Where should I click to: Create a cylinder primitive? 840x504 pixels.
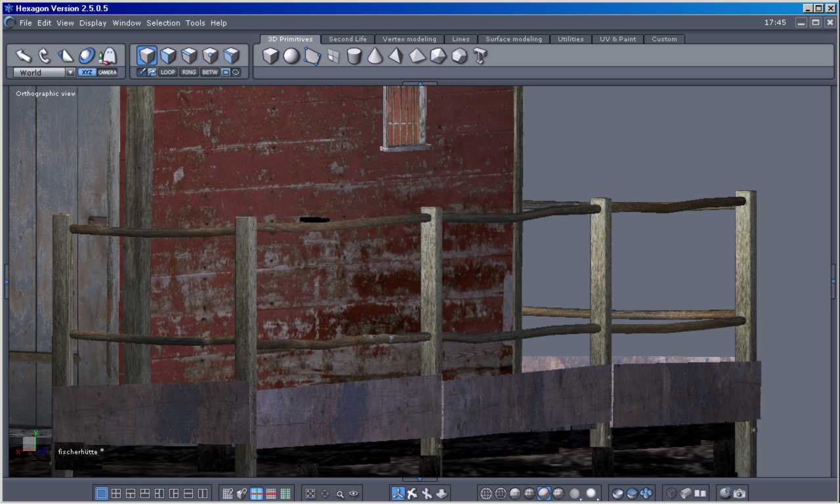point(354,56)
